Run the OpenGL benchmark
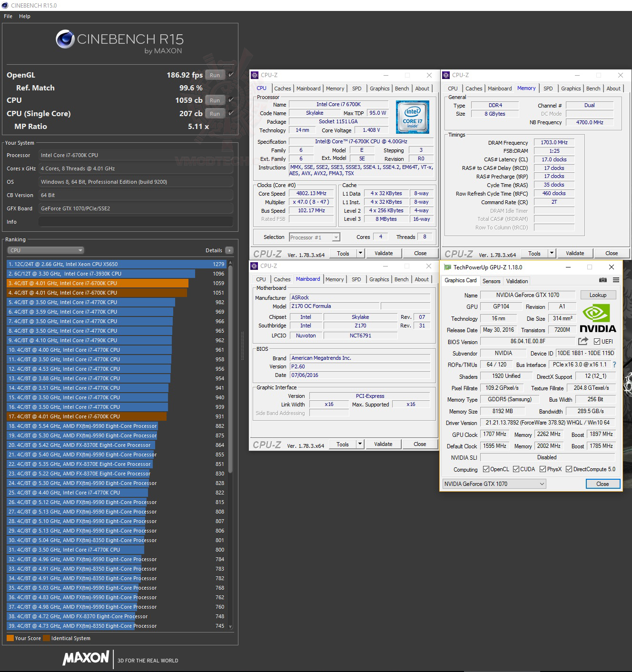This screenshot has width=632, height=672. 215,75
